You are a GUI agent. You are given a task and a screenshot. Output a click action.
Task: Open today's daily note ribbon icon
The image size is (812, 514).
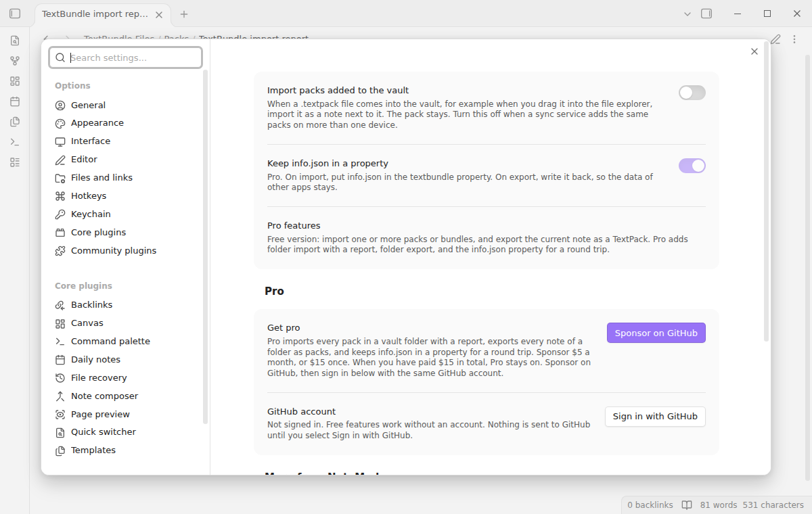15,101
